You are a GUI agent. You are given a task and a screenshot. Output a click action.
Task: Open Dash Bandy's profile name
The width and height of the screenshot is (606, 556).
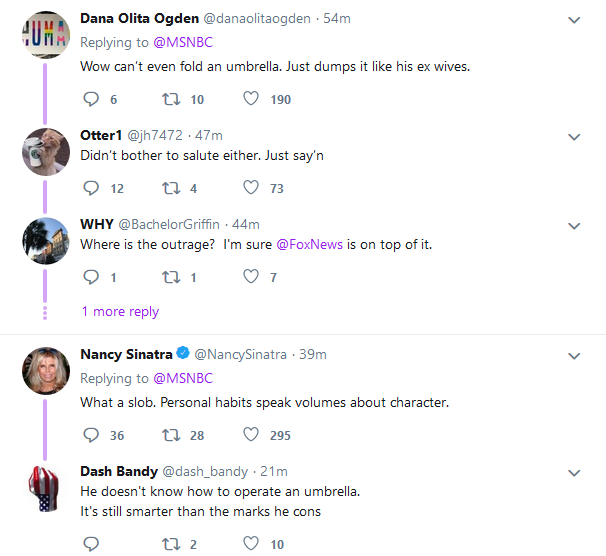(x=119, y=471)
